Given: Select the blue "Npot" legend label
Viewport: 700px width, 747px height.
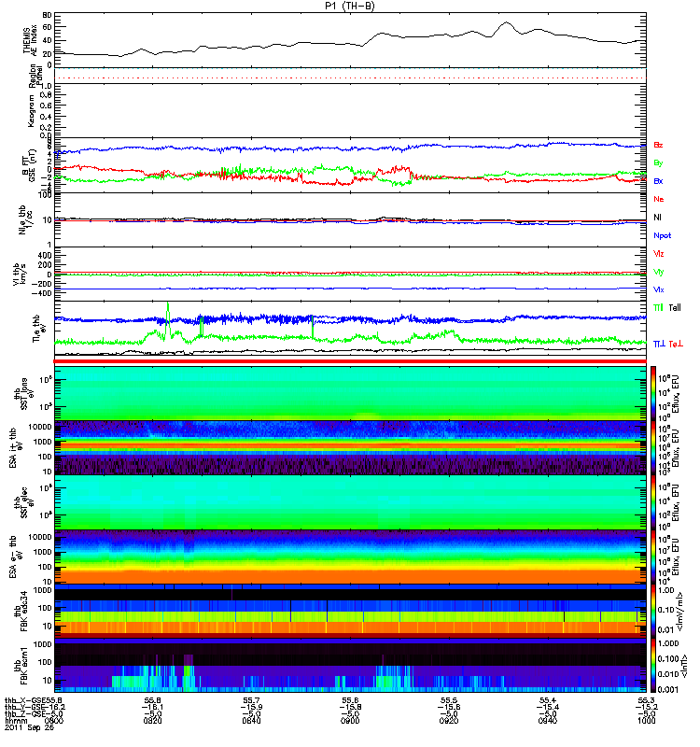Looking at the screenshot, I should [663, 235].
